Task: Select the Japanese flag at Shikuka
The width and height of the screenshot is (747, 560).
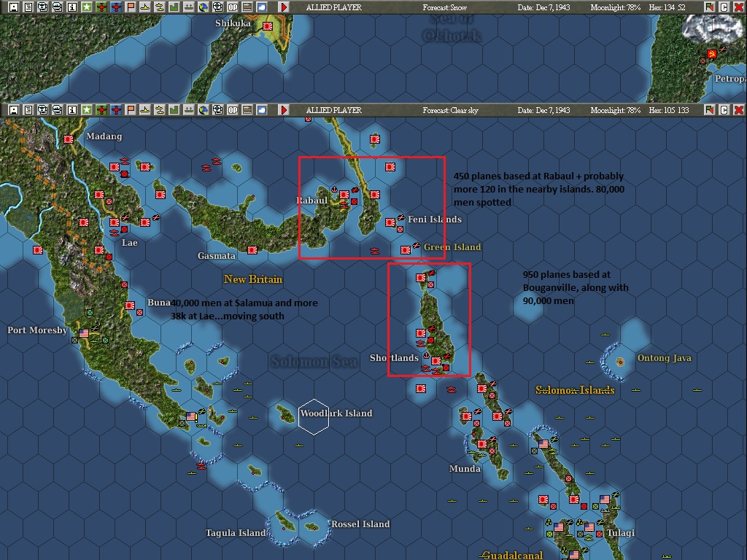Action: [x=268, y=27]
